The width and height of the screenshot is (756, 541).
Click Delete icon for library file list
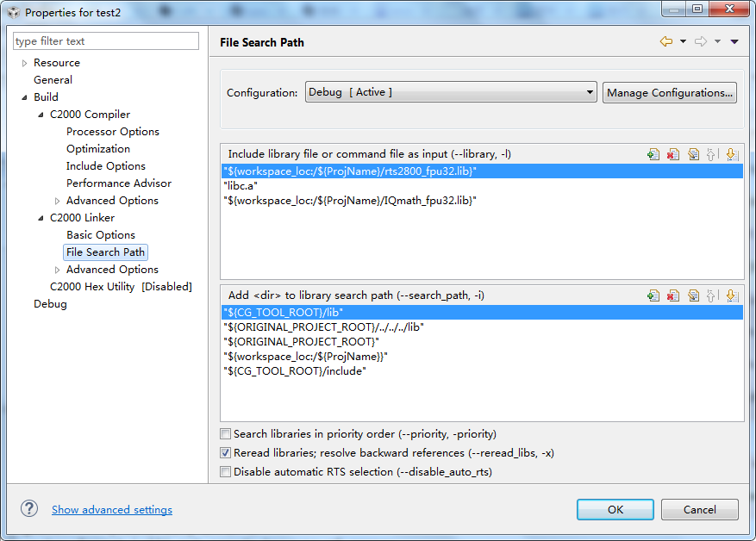point(673,154)
